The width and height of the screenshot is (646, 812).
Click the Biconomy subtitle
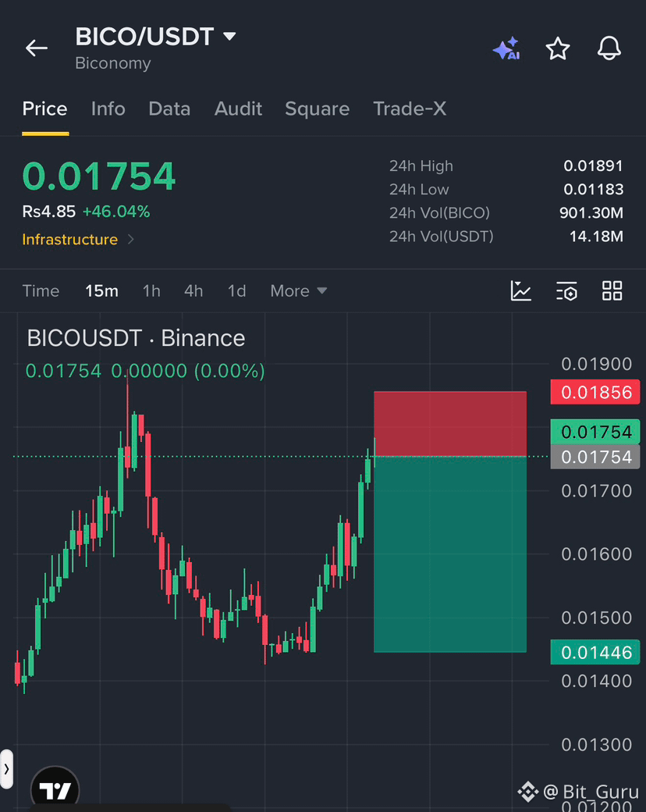point(113,63)
